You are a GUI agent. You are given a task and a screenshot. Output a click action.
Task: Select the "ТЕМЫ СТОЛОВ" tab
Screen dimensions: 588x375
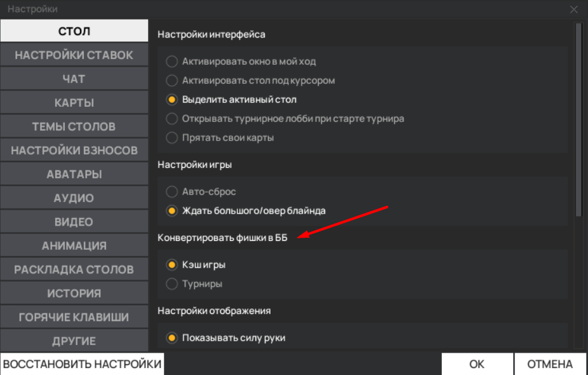point(74,126)
